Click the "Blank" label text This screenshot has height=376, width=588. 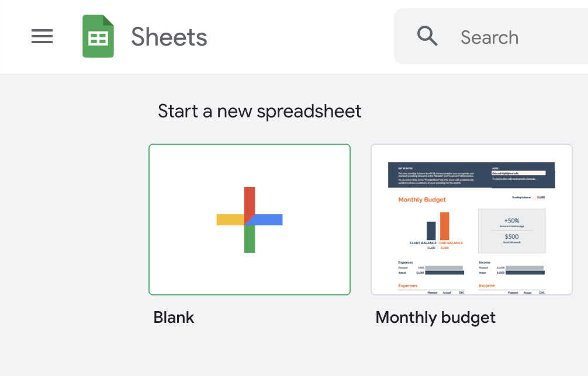(174, 318)
